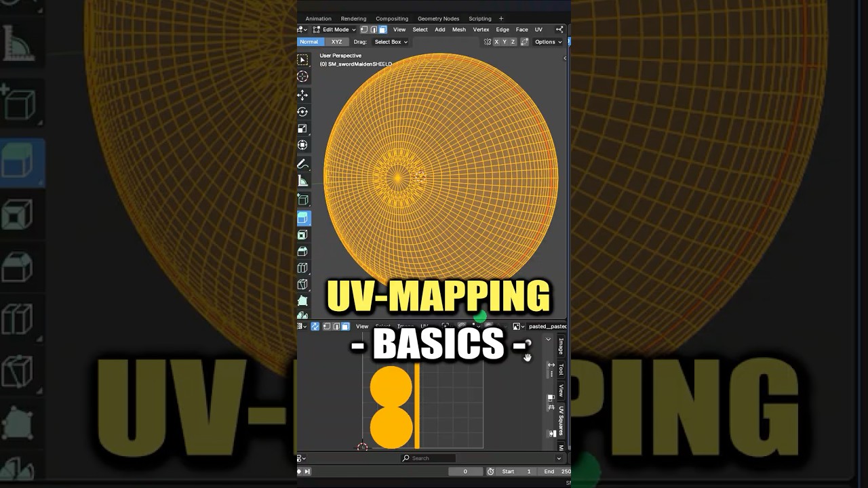Open the image browse dropdown

(x=519, y=327)
